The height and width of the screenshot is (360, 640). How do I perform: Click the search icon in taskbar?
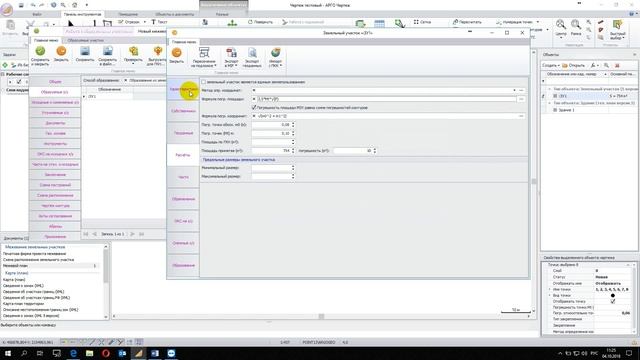pos(24,353)
